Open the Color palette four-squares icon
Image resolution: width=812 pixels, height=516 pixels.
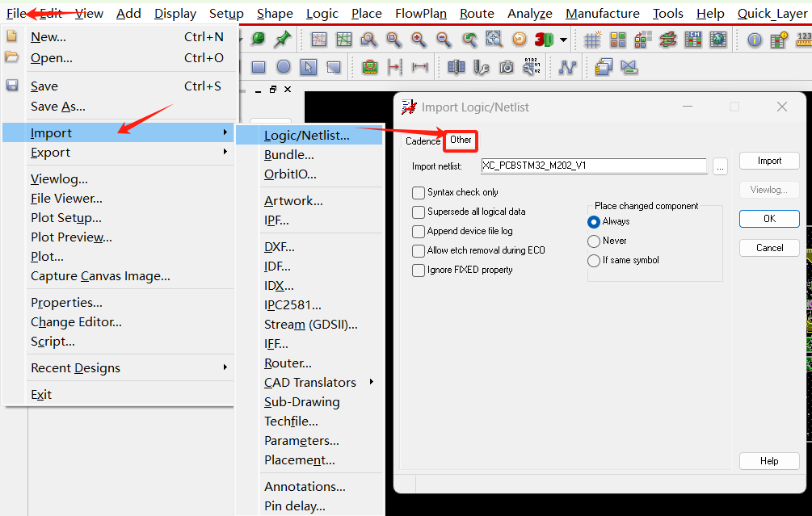618,40
